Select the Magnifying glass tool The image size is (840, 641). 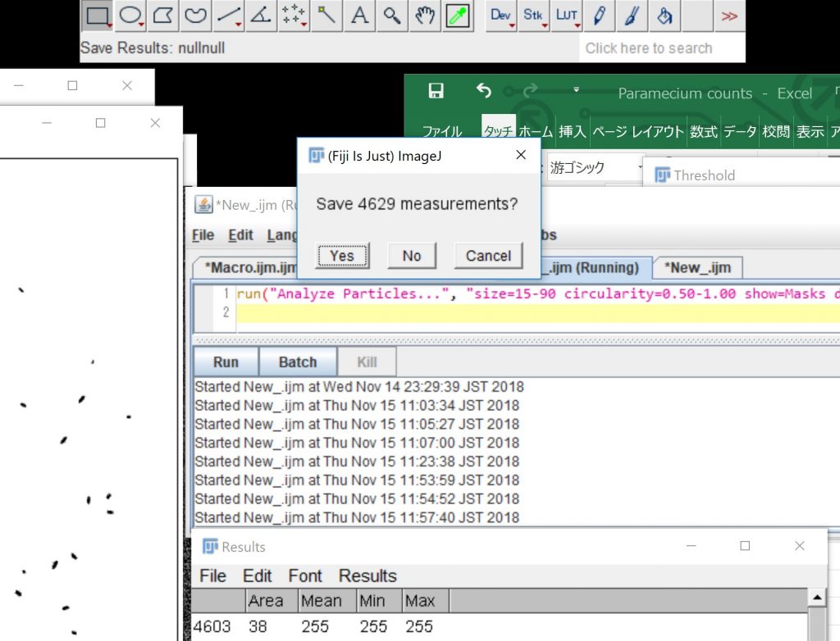pyautogui.click(x=392, y=16)
